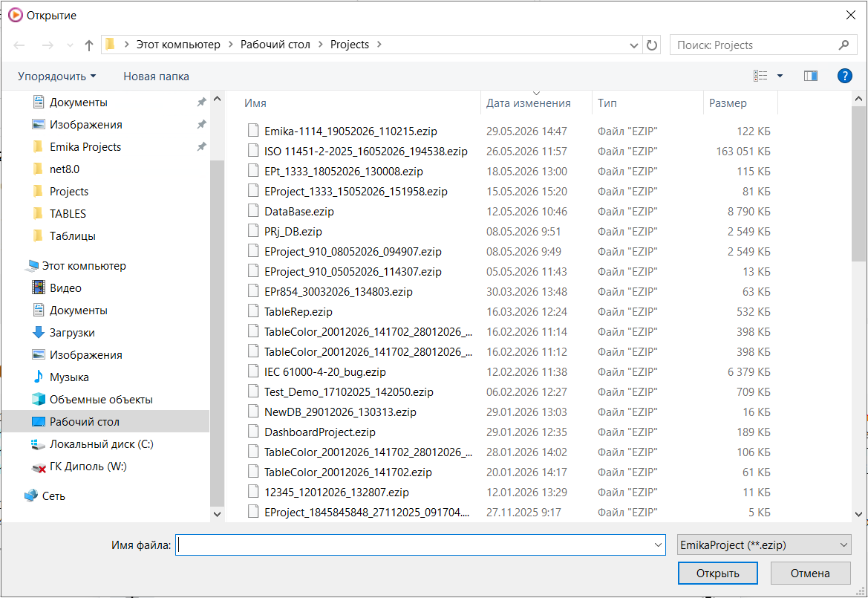Open recent locations dropdown arrow
The height and width of the screenshot is (598, 868).
(x=70, y=45)
